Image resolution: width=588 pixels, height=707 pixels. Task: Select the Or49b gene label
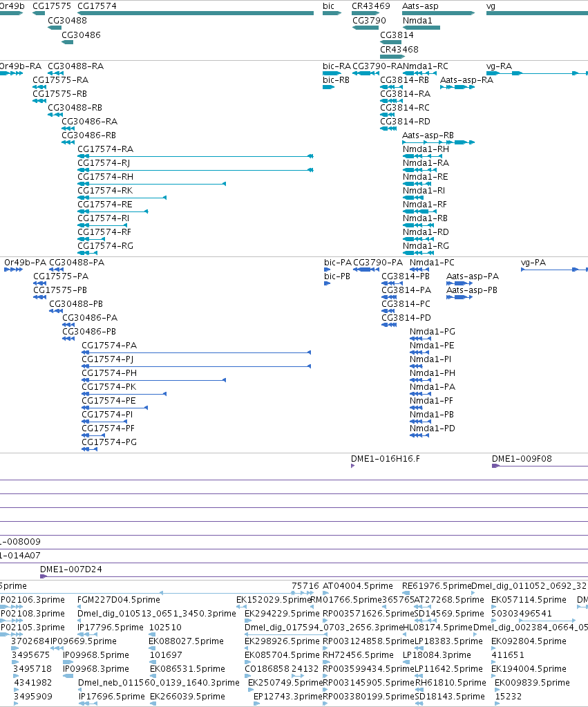12,6
